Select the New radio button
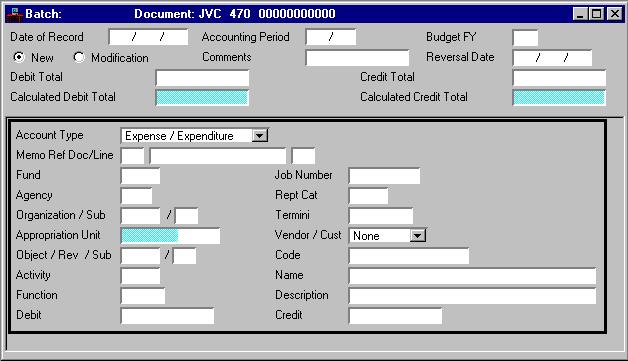This screenshot has width=628, height=361. pos(18,57)
